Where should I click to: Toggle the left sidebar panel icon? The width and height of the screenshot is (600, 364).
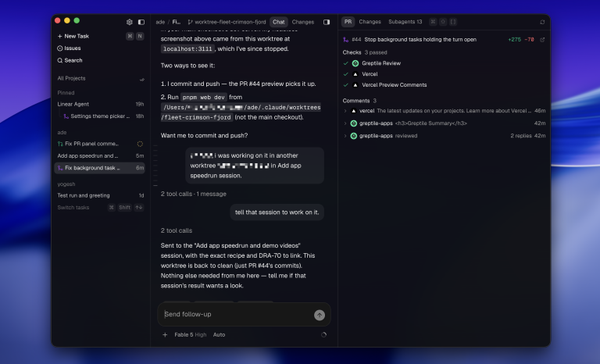[x=141, y=22]
